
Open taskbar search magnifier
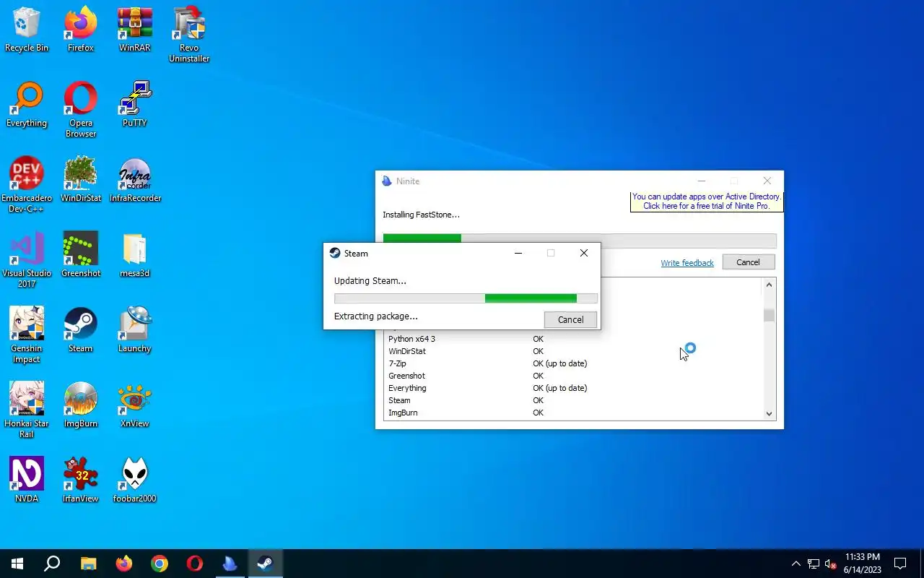point(52,564)
